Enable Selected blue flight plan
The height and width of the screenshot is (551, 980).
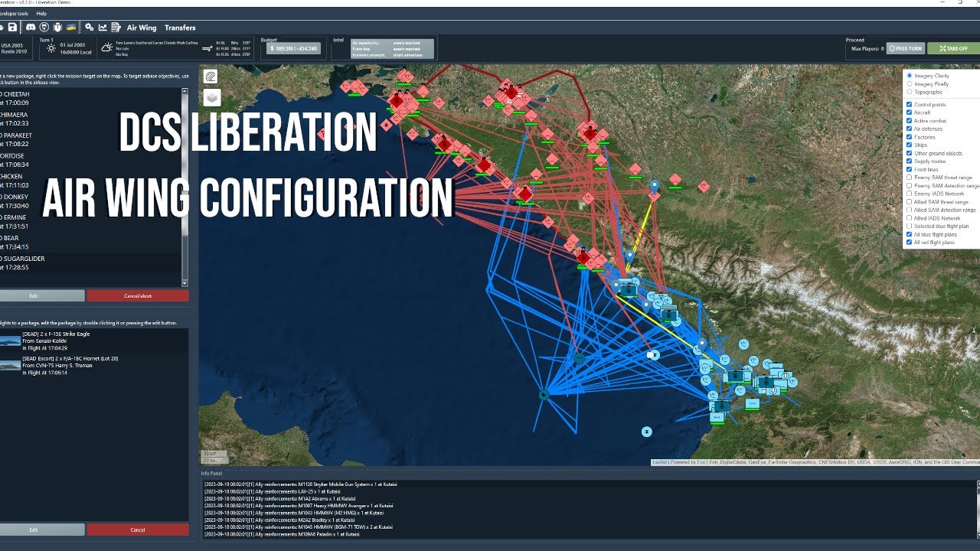909,227
